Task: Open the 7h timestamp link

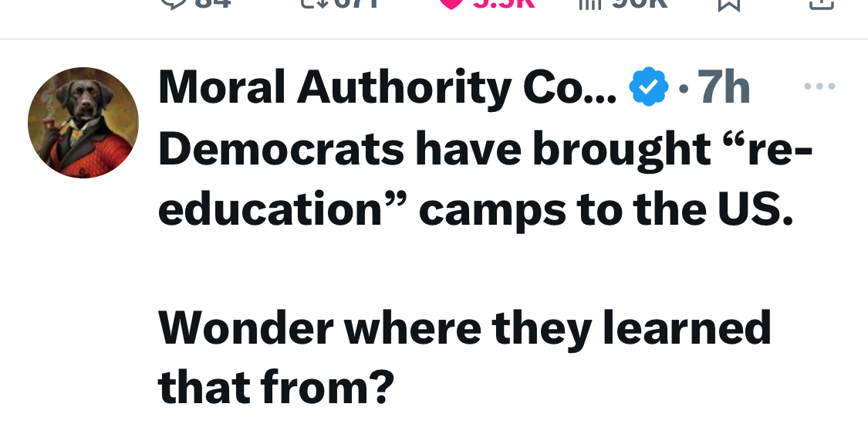Action: tap(724, 87)
